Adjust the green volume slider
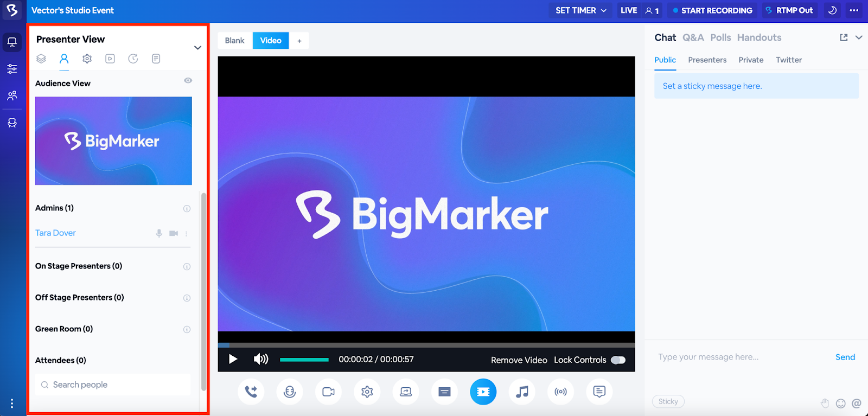This screenshot has width=868, height=416. coord(304,360)
